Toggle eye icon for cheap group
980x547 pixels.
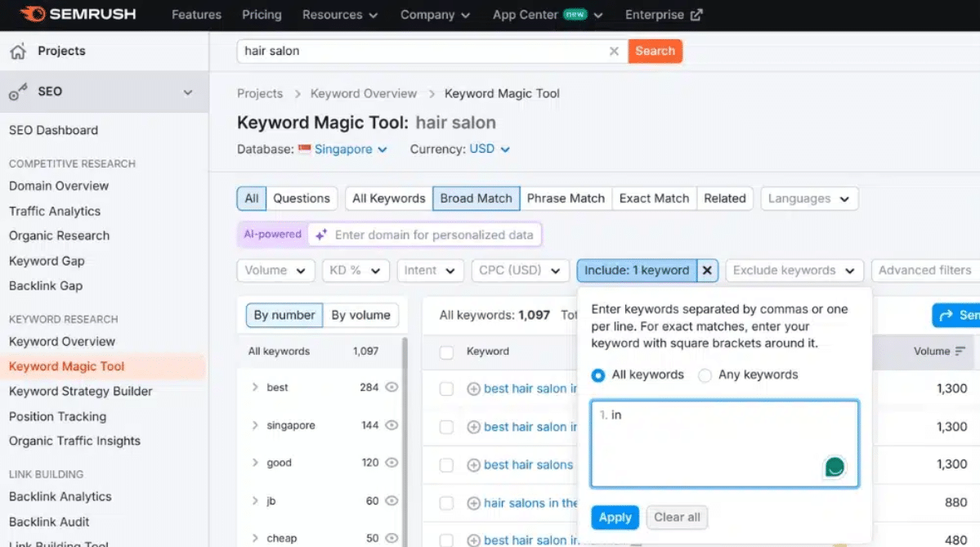[392, 538]
